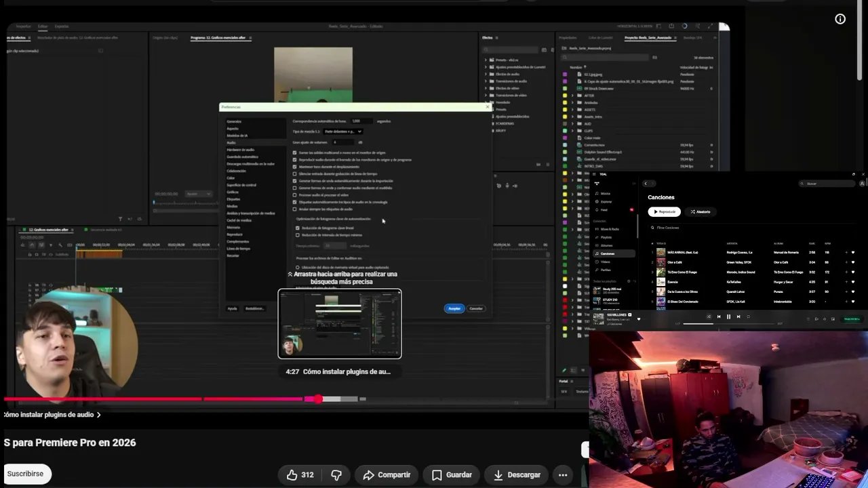Toggle Premiere fullscreen video output icon
Viewport: 868px width, 488px height.
[712, 26]
